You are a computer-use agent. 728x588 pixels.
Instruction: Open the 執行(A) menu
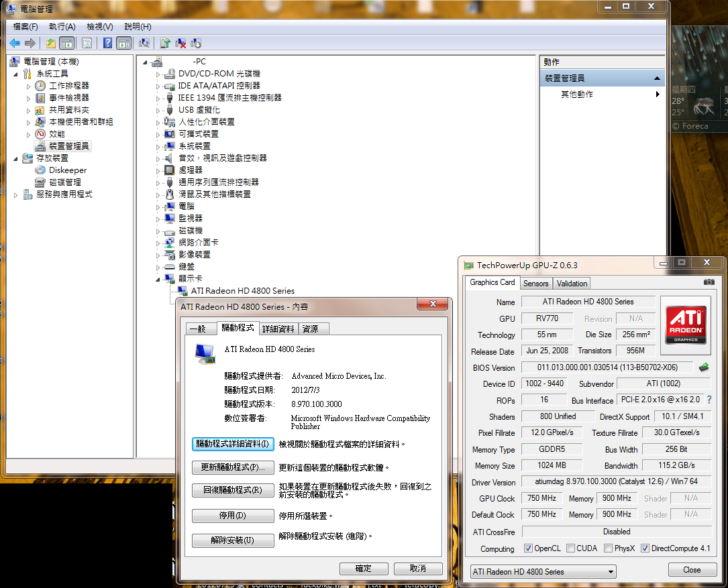(62, 27)
